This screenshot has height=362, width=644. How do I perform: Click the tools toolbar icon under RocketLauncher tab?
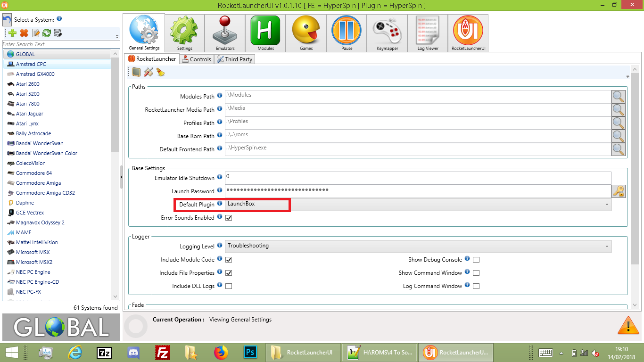pos(149,72)
